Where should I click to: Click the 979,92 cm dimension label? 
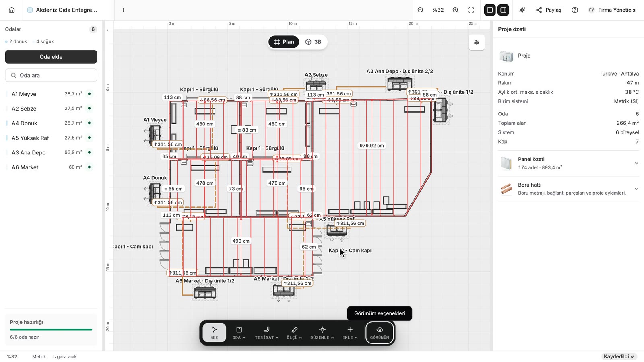372,146
